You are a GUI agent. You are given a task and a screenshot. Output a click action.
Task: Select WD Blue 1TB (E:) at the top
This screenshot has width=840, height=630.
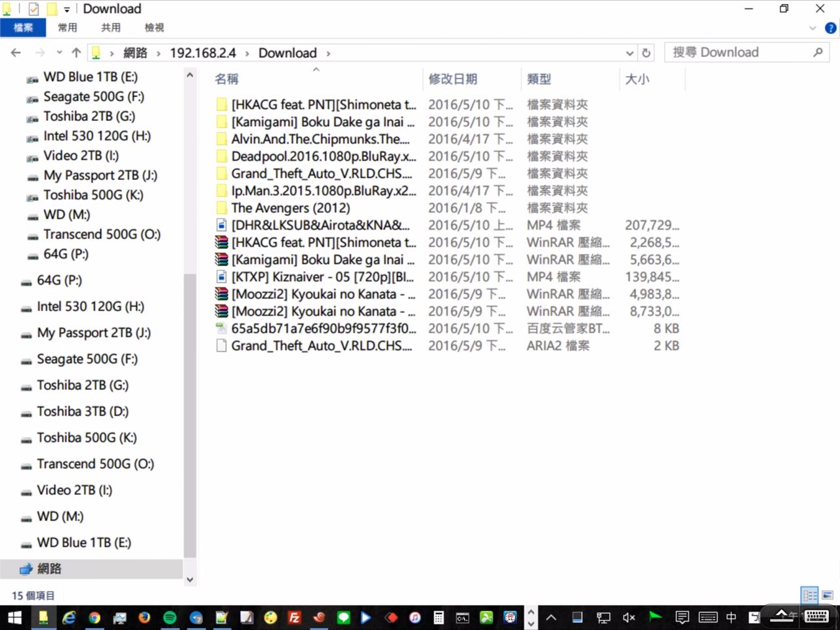tap(91, 77)
